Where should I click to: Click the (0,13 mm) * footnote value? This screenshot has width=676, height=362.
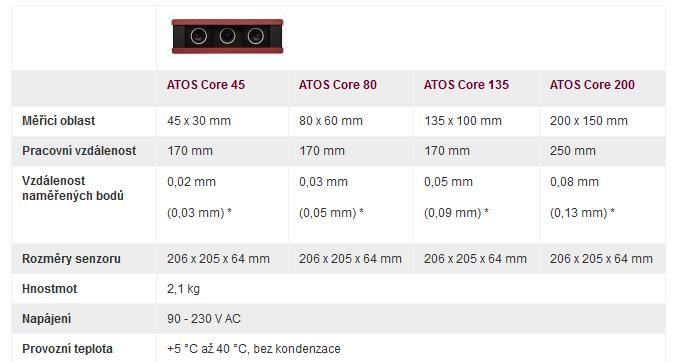[x=582, y=213]
